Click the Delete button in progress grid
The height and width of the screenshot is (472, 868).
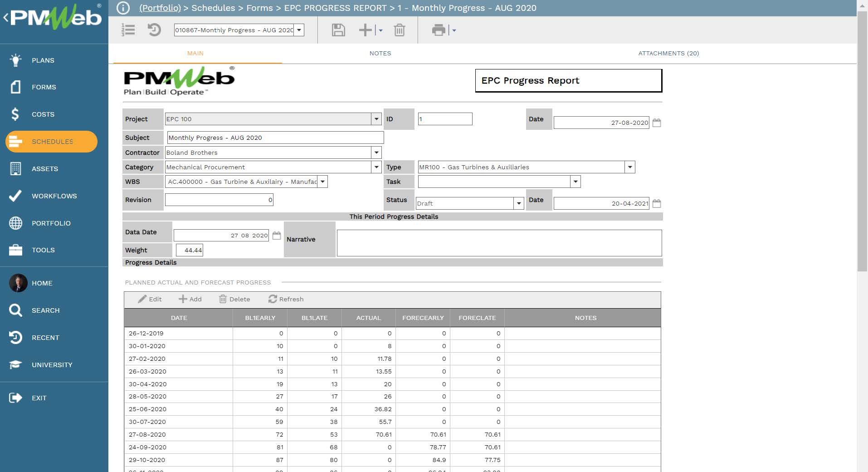click(235, 299)
